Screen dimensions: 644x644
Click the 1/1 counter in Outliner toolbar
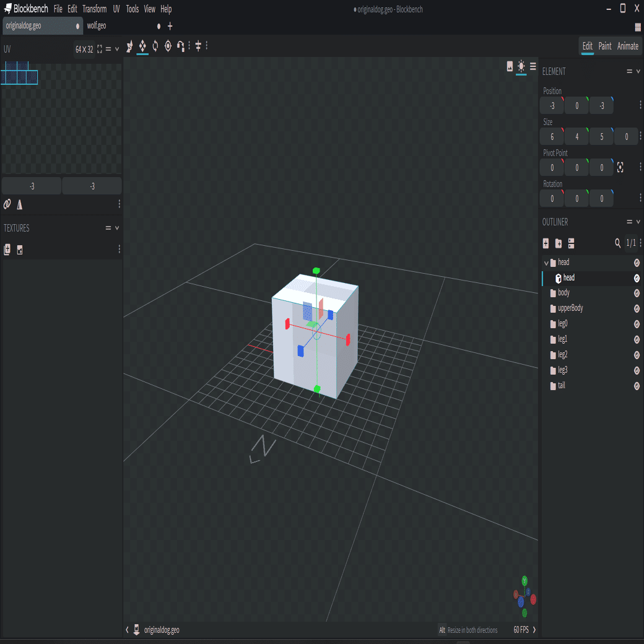tap(631, 243)
